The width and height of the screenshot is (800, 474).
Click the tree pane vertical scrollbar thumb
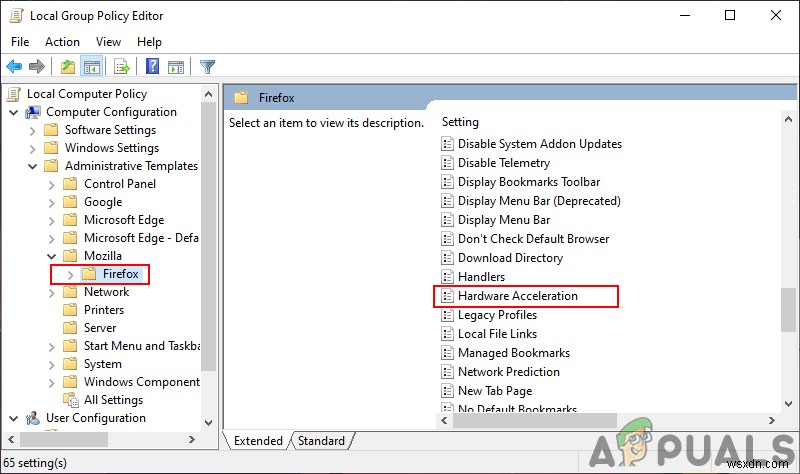pyautogui.click(x=208, y=236)
